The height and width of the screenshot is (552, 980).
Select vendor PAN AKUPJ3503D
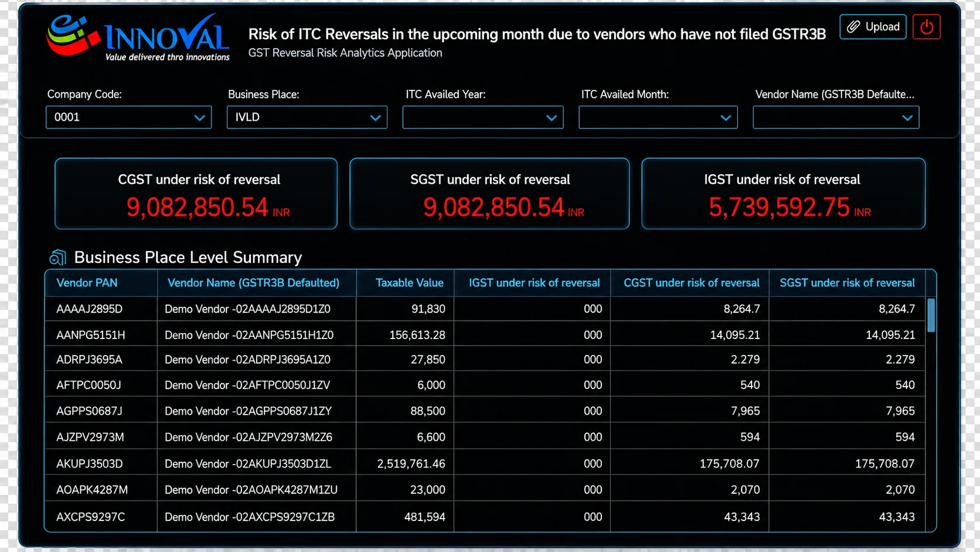pyautogui.click(x=89, y=464)
